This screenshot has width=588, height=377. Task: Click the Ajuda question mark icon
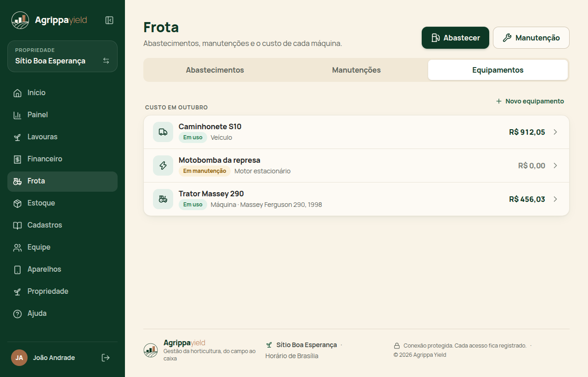pos(17,314)
